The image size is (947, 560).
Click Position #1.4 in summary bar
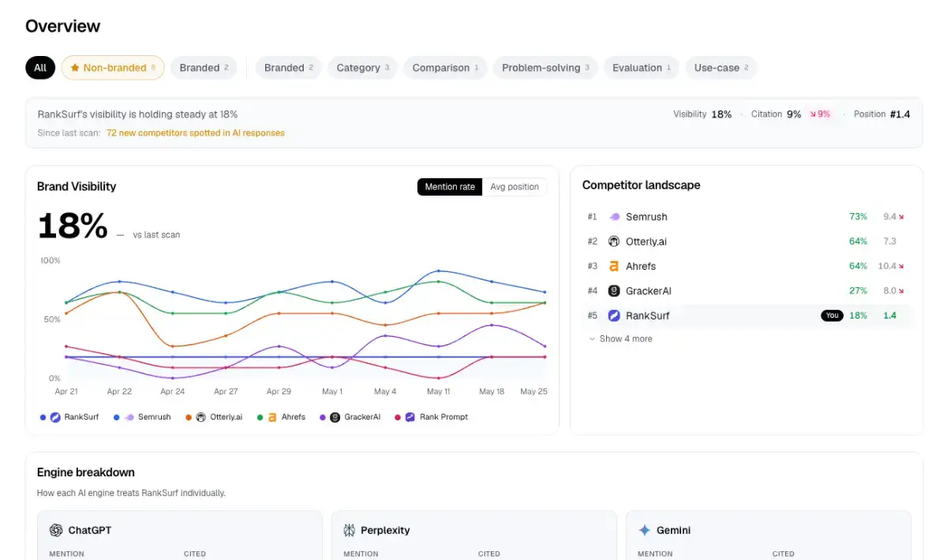[x=881, y=114]
